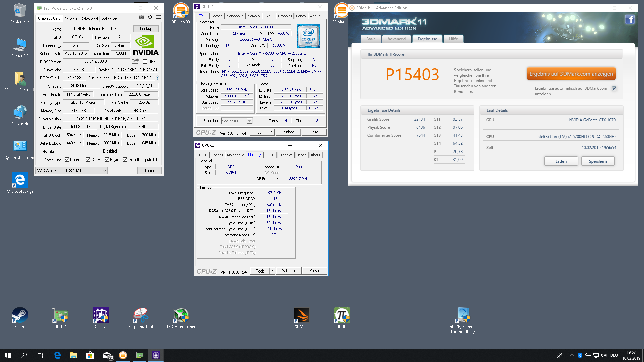Select the Dieser PC desktop icon

pos(20,48)
